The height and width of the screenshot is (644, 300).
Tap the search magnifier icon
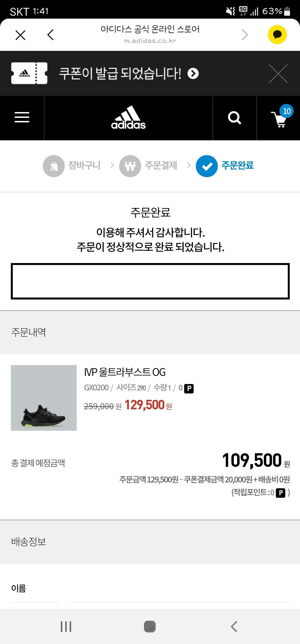point(234,118)
